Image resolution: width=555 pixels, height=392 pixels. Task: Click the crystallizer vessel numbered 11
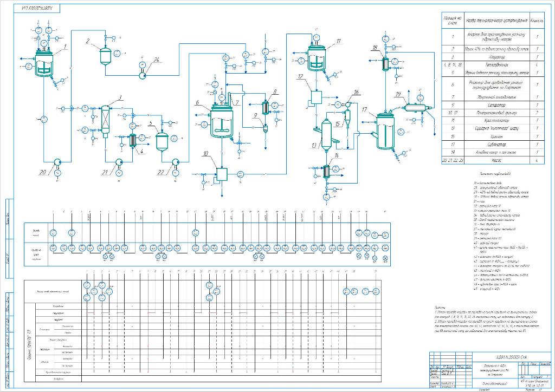click(x=317, y=57)
